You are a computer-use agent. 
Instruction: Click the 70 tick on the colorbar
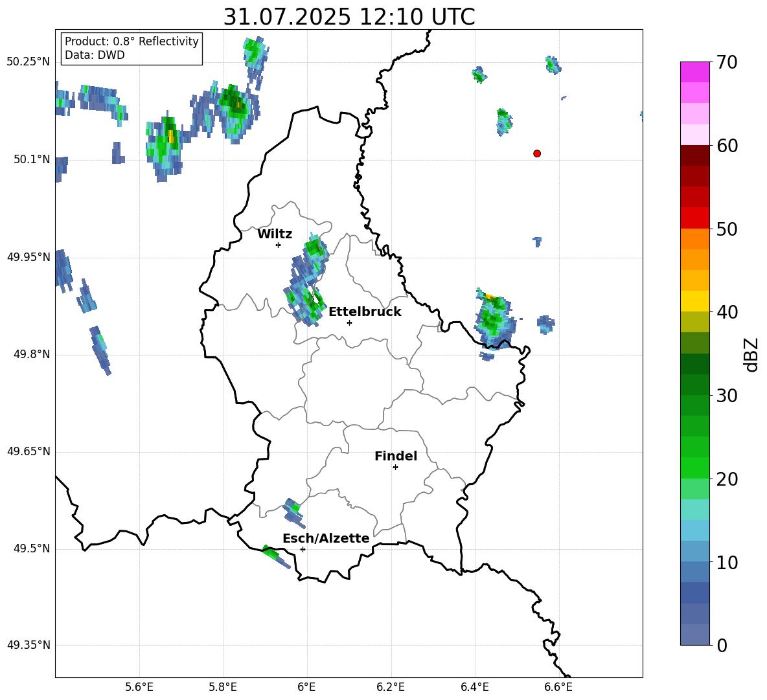[x=726, y=63]
